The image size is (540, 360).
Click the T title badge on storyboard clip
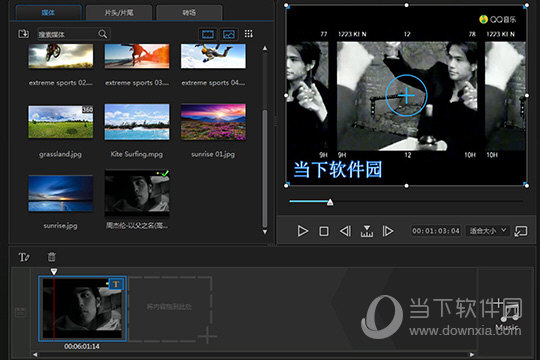(x=116, y=284)
